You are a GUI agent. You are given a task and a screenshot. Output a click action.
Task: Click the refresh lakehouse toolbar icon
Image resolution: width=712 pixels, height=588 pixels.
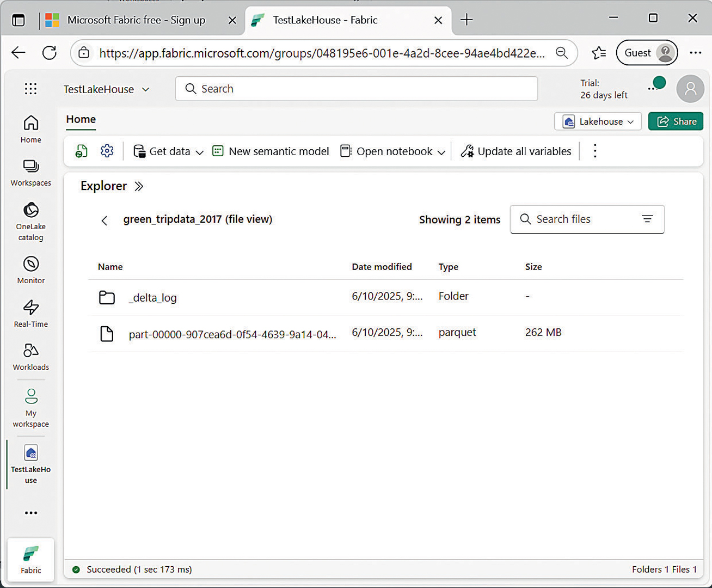click(x=82, y=151)
